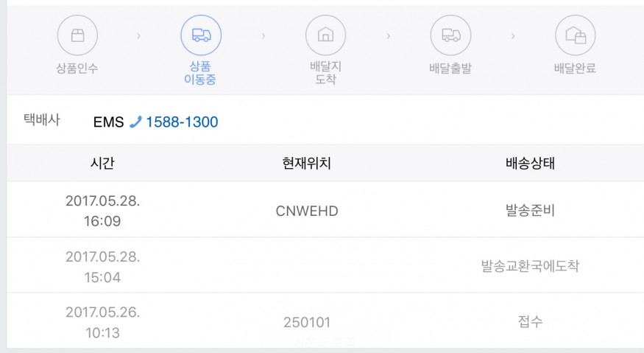Click chevron between 상품인수 and 상품 이동중
Image resolution: width=644 pixels, height=353 pixels.
pos(139,36)
